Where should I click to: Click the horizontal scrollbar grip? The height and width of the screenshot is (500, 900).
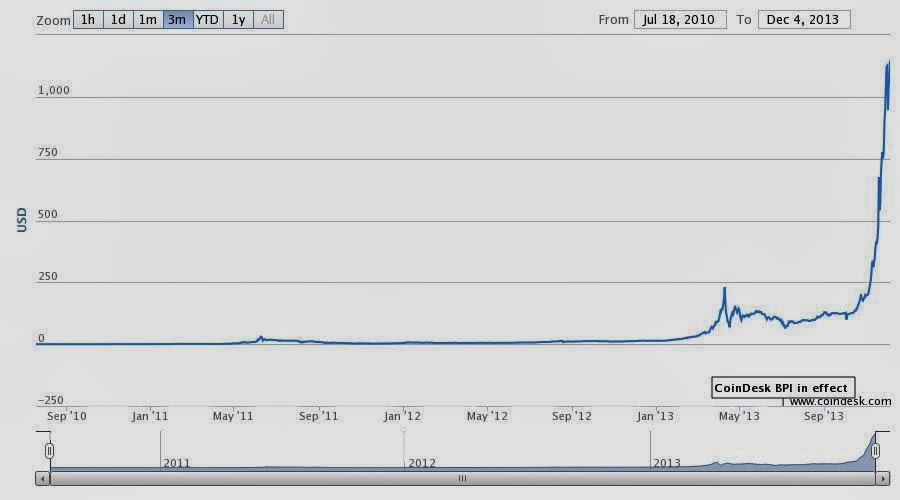462,478
